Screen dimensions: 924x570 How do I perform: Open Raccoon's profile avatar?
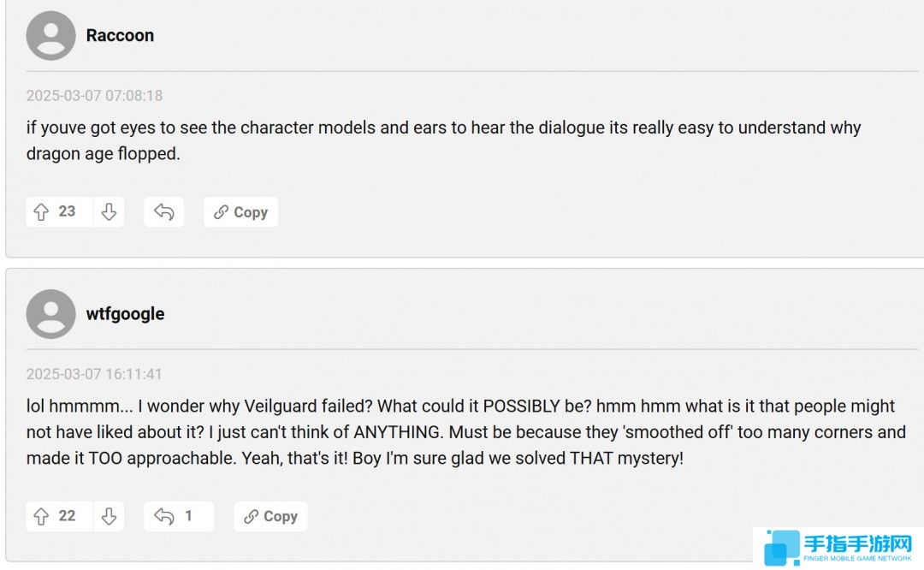point(50,35)
